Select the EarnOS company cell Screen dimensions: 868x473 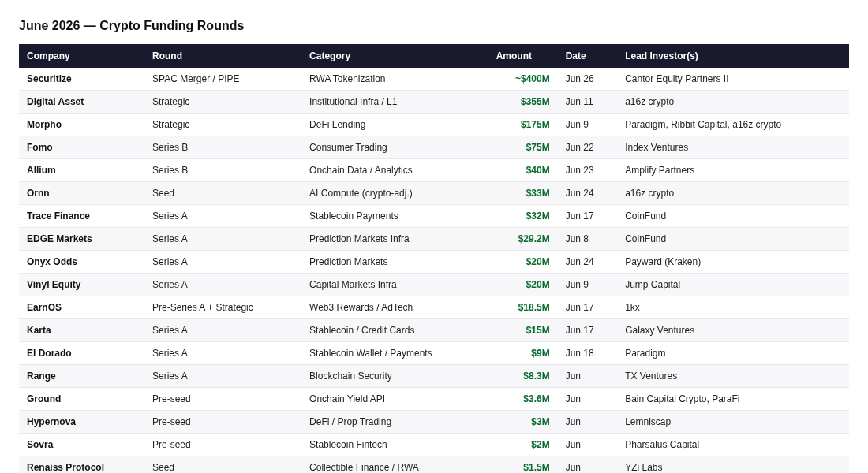43,307
